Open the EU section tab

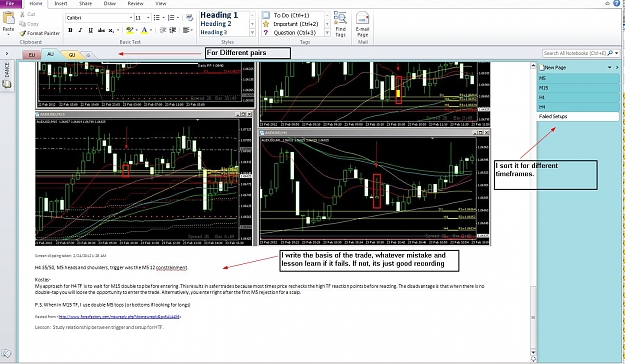[31, 55]
